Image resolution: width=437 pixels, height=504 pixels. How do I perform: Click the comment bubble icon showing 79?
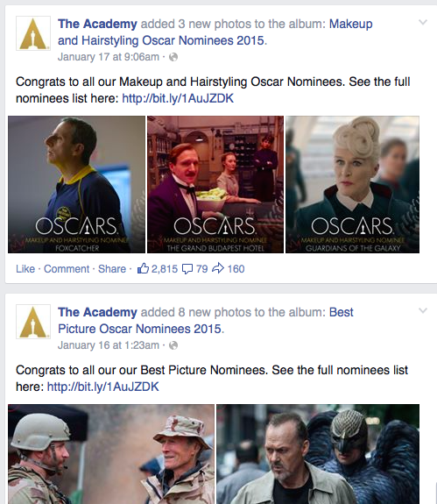[x=187, y=269]
